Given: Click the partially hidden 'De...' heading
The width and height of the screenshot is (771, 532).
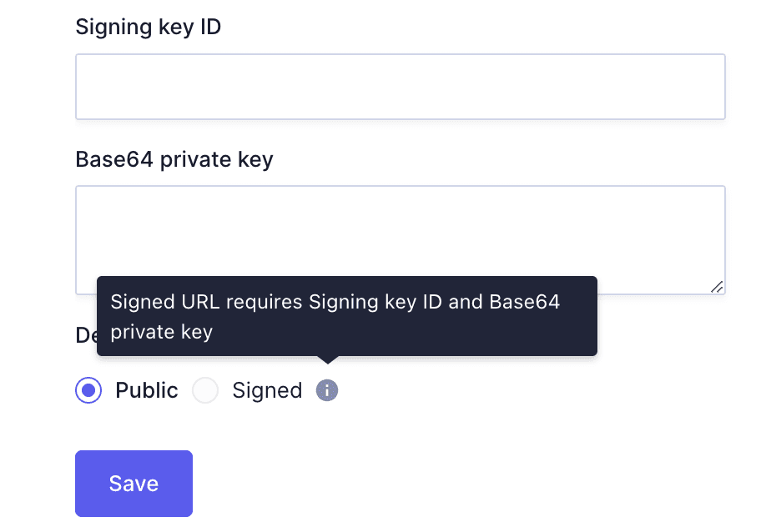Looking at the screenshot, I should tap(86, 335).
